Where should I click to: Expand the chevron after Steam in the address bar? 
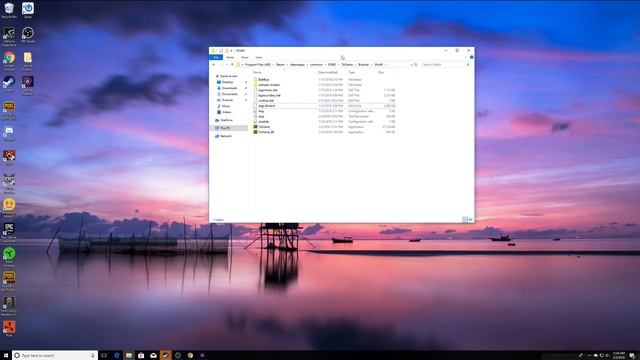(287, 64)
